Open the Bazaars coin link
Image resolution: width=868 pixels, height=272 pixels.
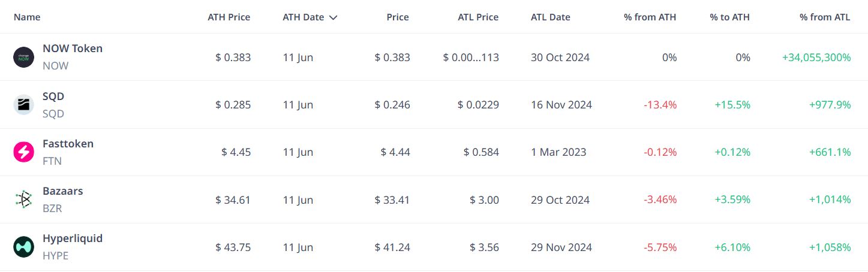pyautogui.click(x=63, y=191)
